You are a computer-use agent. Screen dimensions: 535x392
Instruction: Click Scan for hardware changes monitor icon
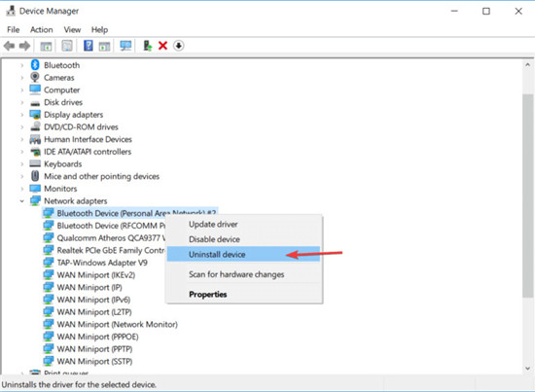pos(125,46)
